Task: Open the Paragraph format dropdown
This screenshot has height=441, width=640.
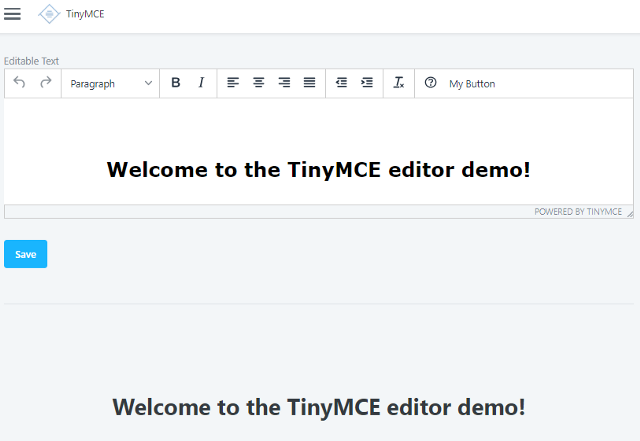Action: 111,84
